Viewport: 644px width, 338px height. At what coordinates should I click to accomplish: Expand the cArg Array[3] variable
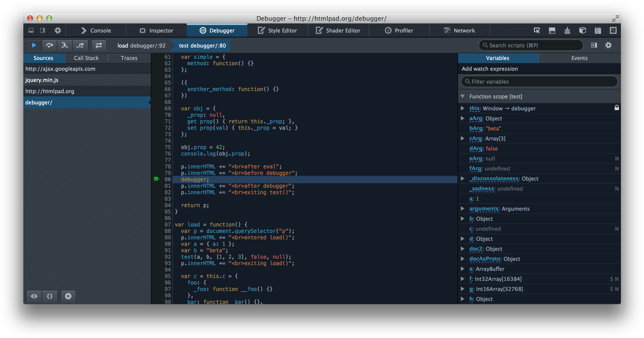[x=463, y=139]
